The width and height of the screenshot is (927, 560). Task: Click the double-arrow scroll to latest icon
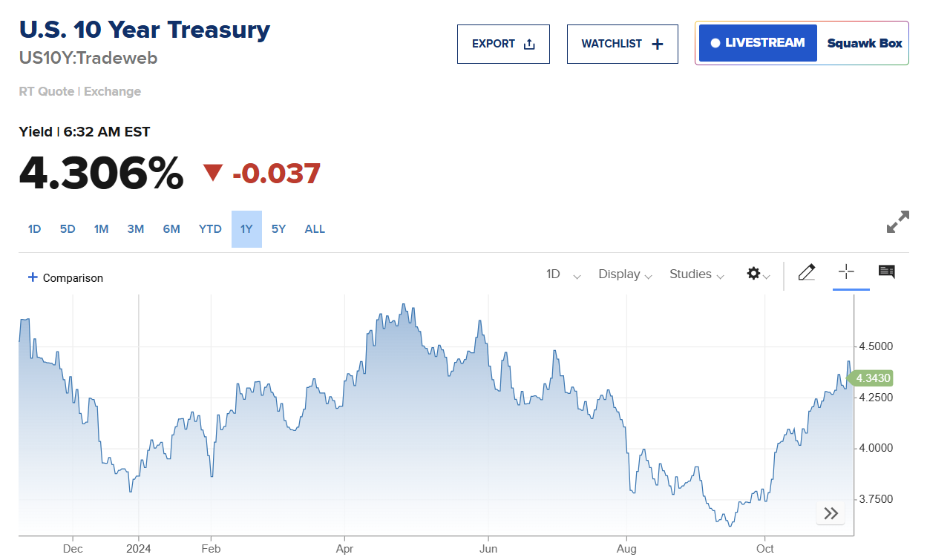click(831, 513)
